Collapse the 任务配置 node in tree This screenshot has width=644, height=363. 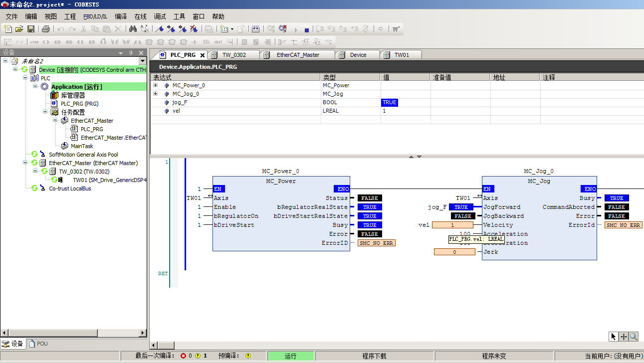click(x=45, y=112)
